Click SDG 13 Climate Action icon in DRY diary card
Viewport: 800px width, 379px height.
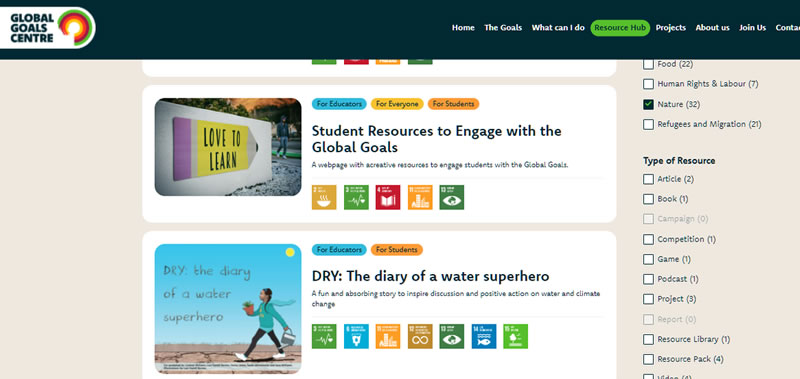pyautogui.click(x=452, y=336)
